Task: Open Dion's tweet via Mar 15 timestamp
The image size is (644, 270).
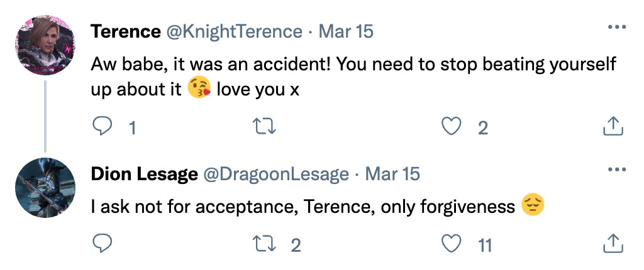Action: (x=392, y=174)
